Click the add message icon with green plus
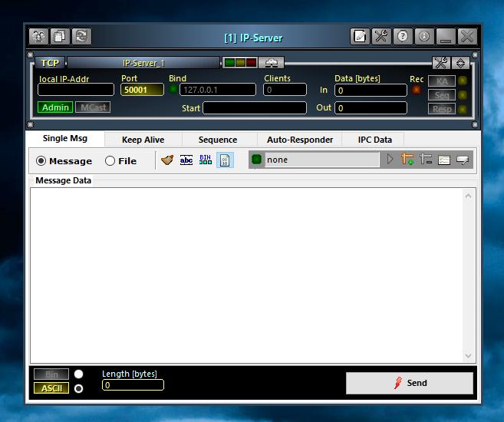This screenshot has height=422, width=504. coord(407,159)
